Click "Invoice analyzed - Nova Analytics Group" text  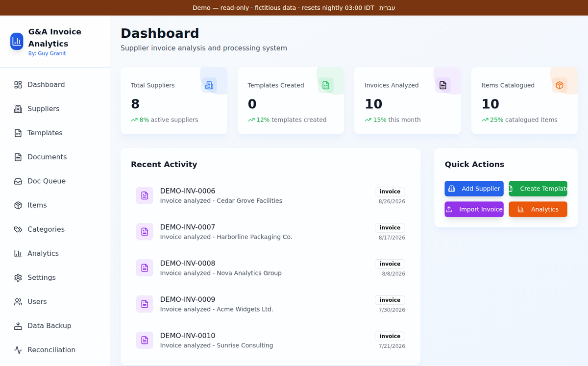click(221, 273)
